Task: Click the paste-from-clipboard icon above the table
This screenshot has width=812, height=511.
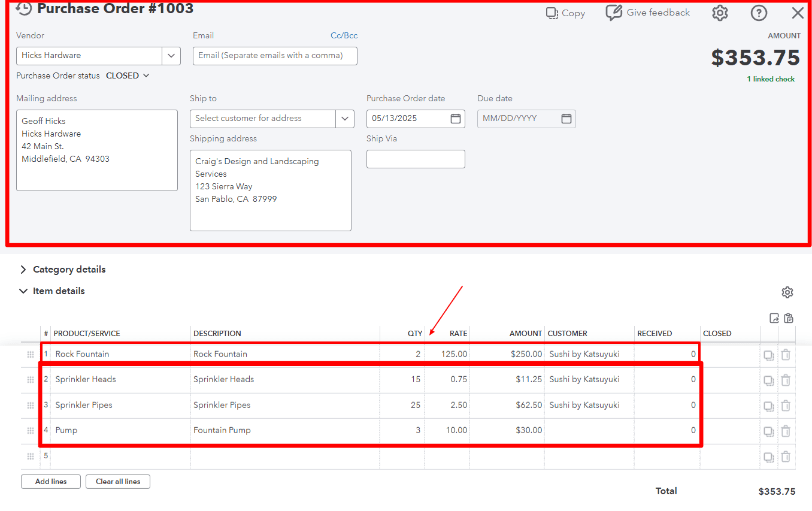Action: click(788, 318)
